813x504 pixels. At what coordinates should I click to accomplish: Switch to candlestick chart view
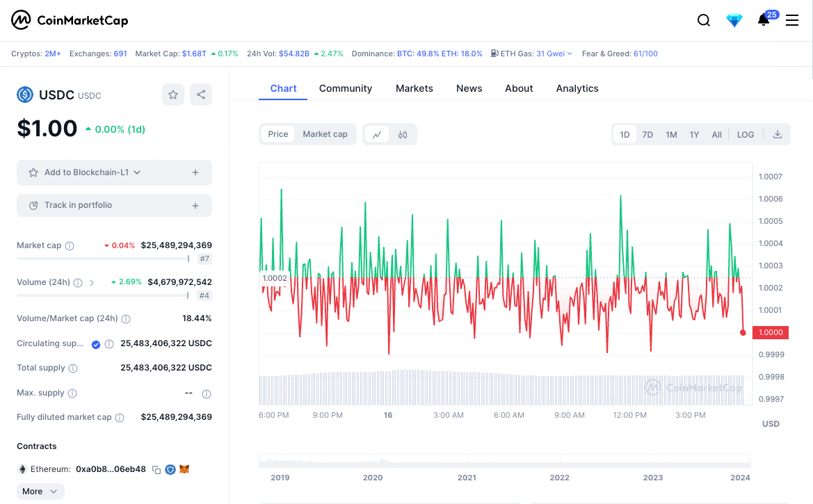pos(403,135)
